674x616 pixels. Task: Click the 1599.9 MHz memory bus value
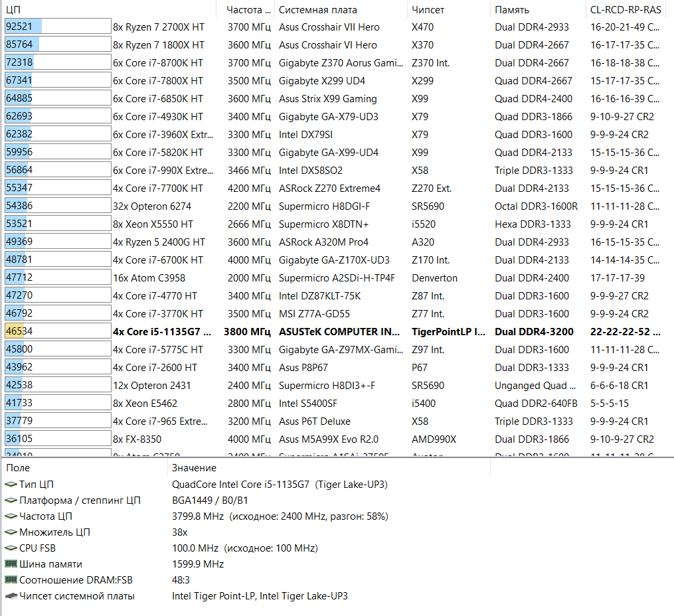(198, 564)
